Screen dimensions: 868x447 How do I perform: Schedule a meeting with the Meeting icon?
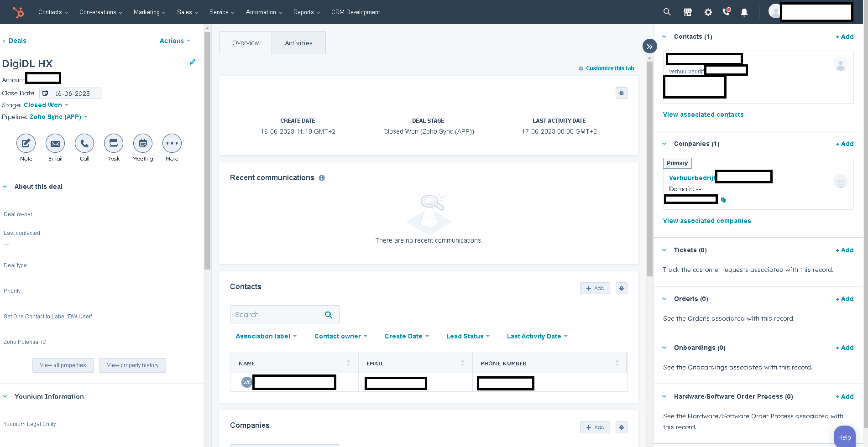pos(142,143)
